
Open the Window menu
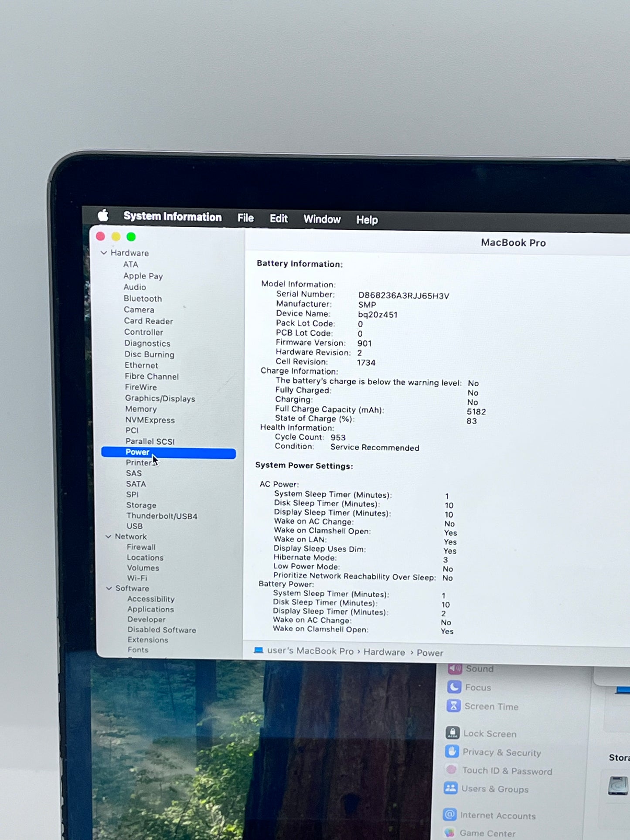(322, 219)
